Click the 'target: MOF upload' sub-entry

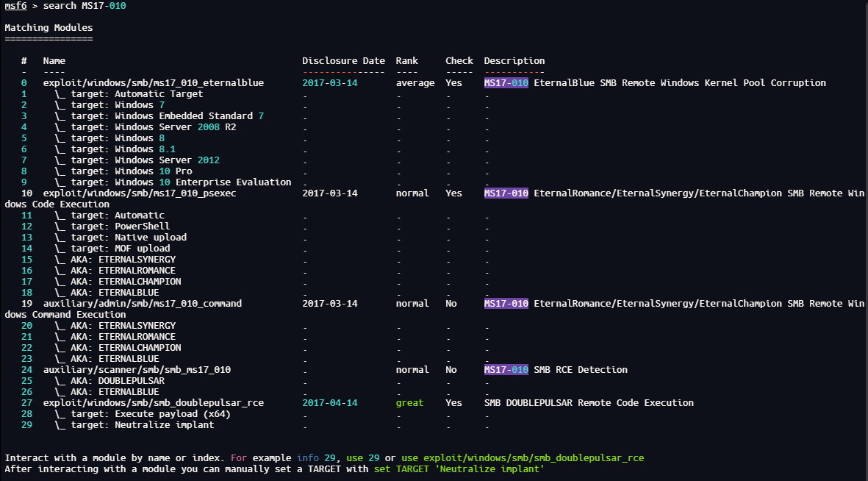click(112, 249)
